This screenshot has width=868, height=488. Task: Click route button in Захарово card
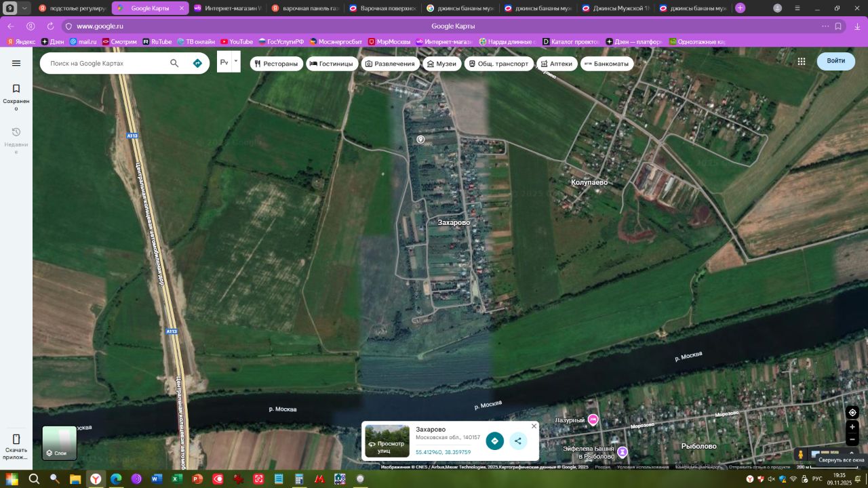tap(494, 441)
